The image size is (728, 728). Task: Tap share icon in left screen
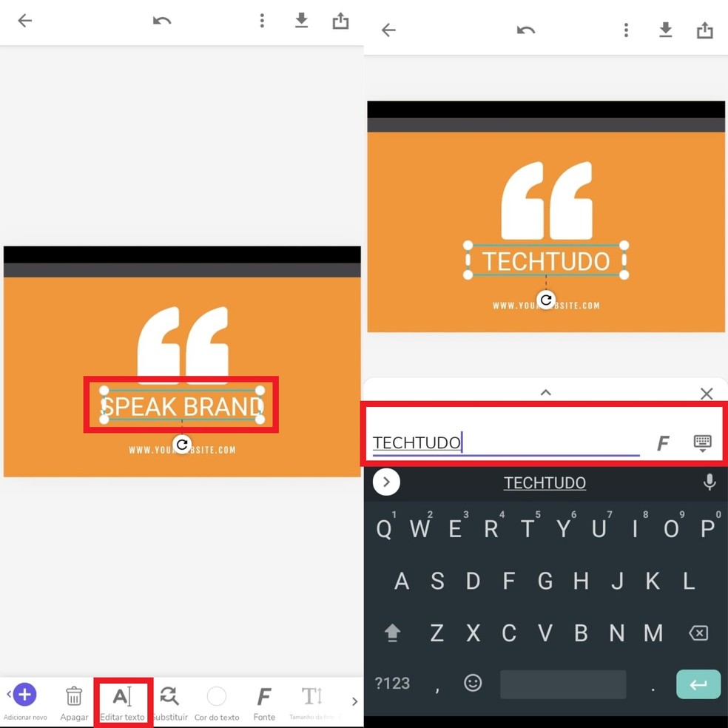[x=340, y=21]
